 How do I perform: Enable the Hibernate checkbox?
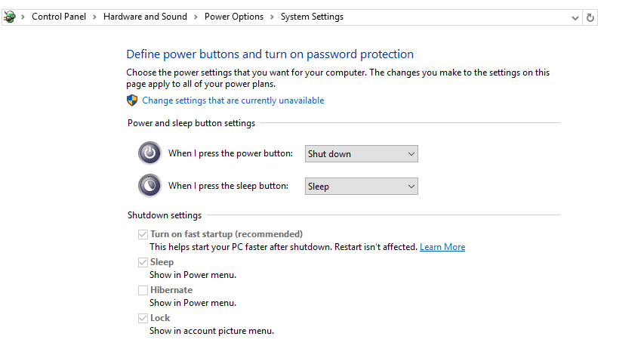pyautogui.click(x=143, y=290)
